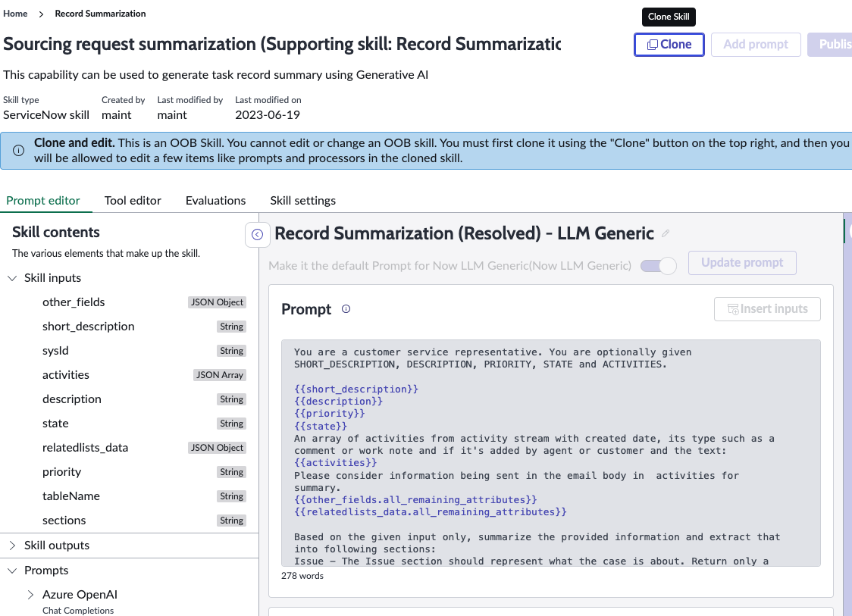Click the {{short_description}} variable in prompt
The image size is (852, 616).
click(x=356, y=389)
